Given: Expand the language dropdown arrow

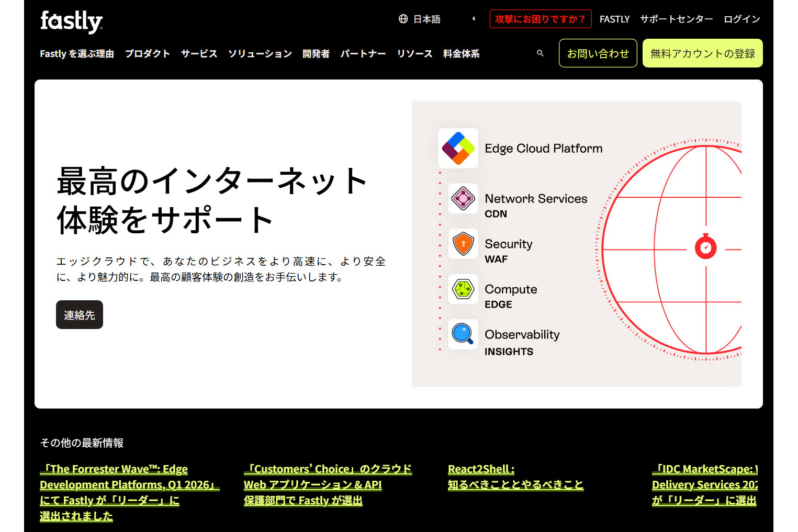Looking at the screenshot, I should 474,19.
